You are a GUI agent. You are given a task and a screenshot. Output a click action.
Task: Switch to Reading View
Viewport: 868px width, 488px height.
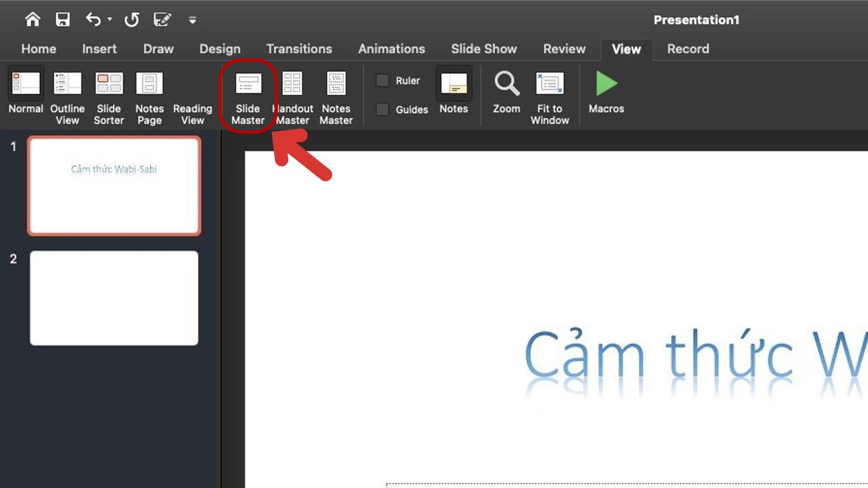coord(193,114)
